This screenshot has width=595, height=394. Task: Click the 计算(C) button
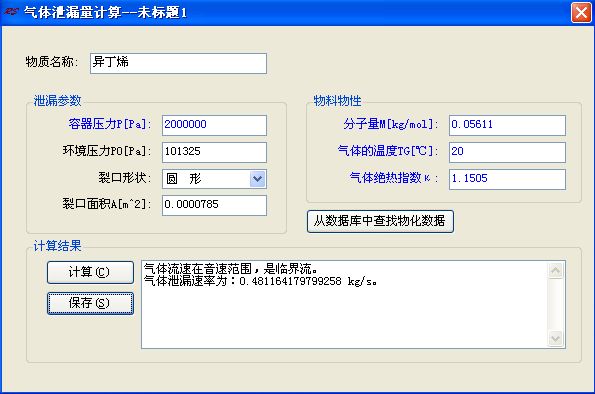pos(90,272)
